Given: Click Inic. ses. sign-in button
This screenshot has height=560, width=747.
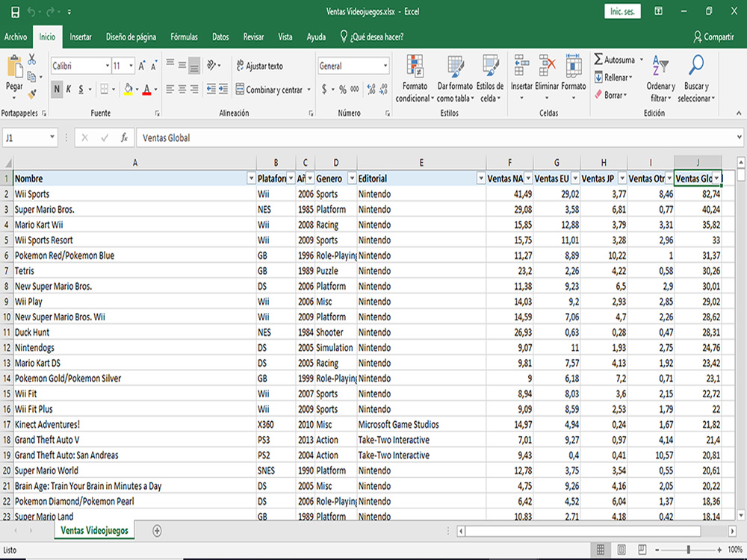Looking at the screenshot, I should point(623,11).
